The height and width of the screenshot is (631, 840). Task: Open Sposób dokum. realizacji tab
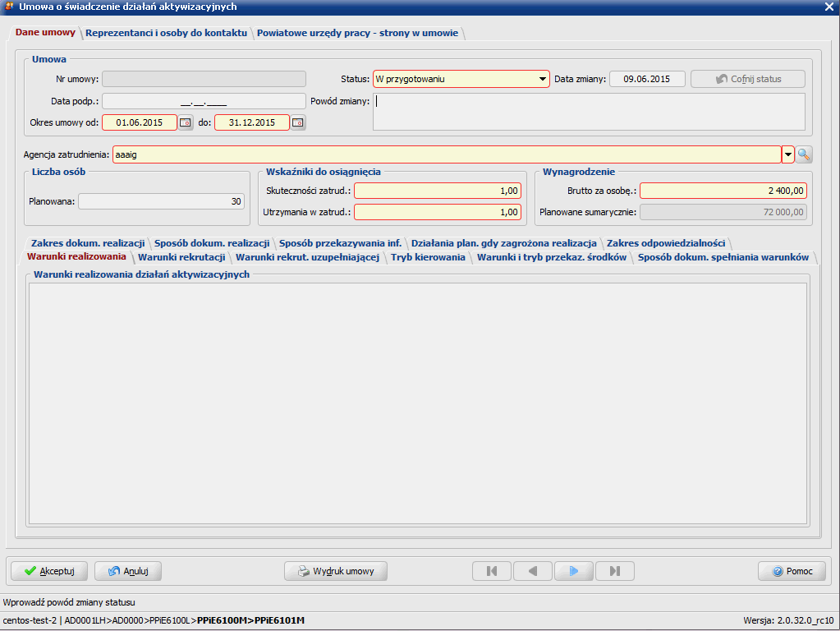pyautogui.click(x=212, y=243)
